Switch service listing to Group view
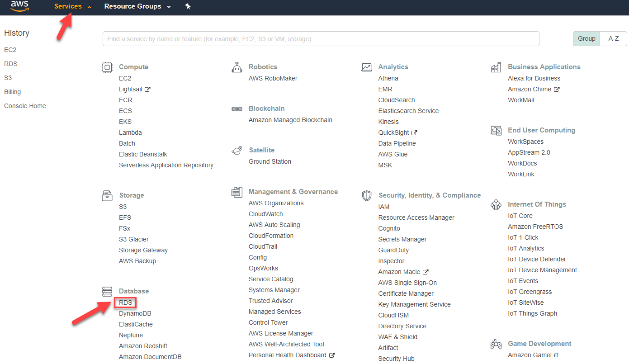 586,38
